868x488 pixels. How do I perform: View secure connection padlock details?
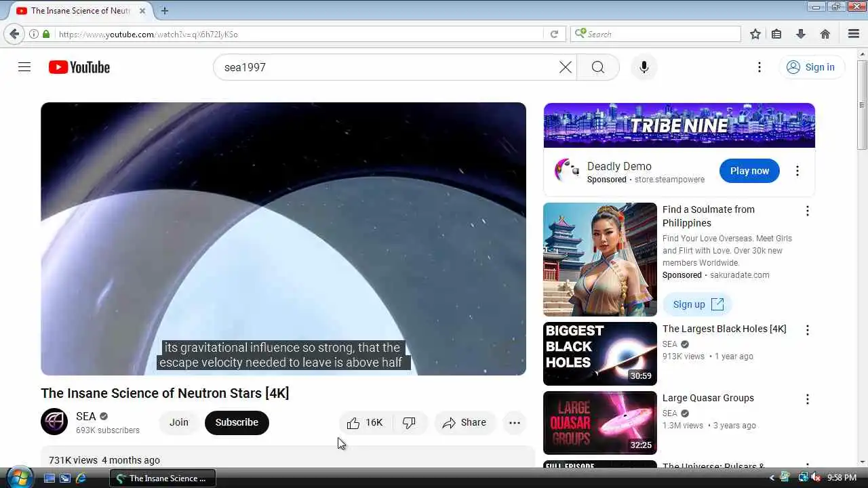(46, 34)
